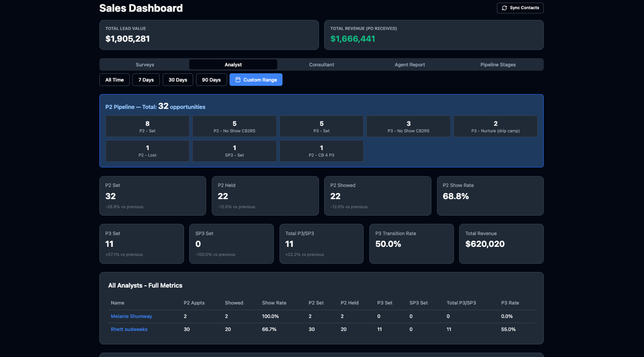The height and width of the screenshot is (357, 644).
Task: Filter by All Time
Action: click(114, 80)
